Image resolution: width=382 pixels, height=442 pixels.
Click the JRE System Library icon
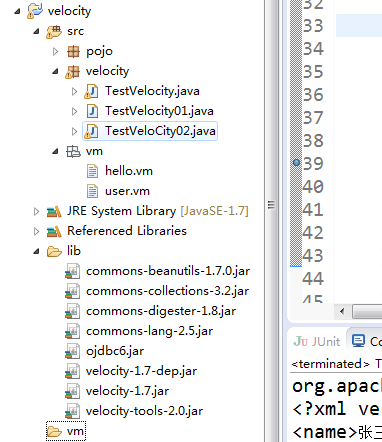pyautogui.click(x=54, y=211)
